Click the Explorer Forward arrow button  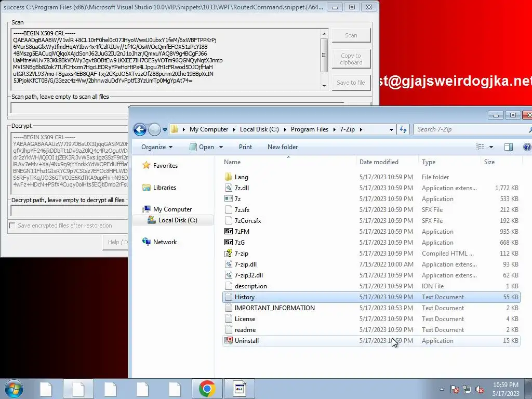click(x=154, y=129)
